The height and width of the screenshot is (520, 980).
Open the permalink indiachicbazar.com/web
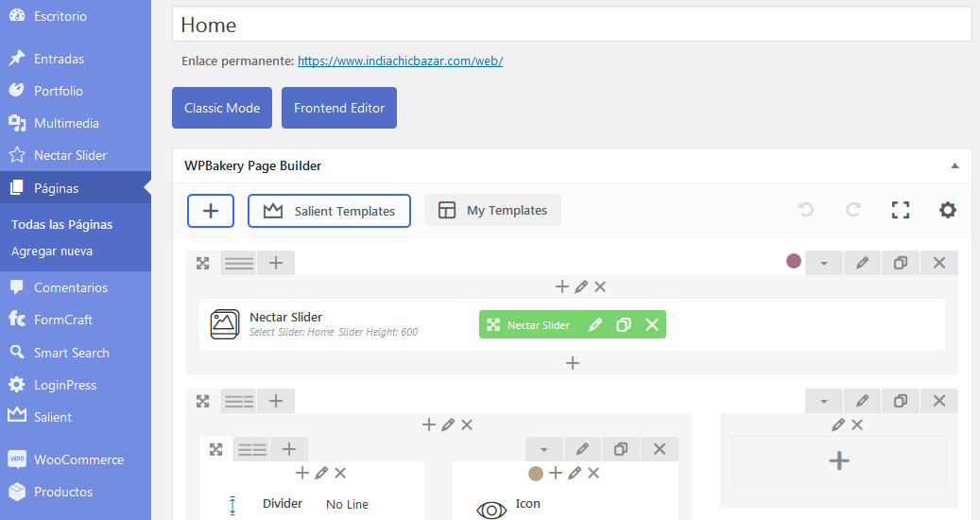pos(400,61)
